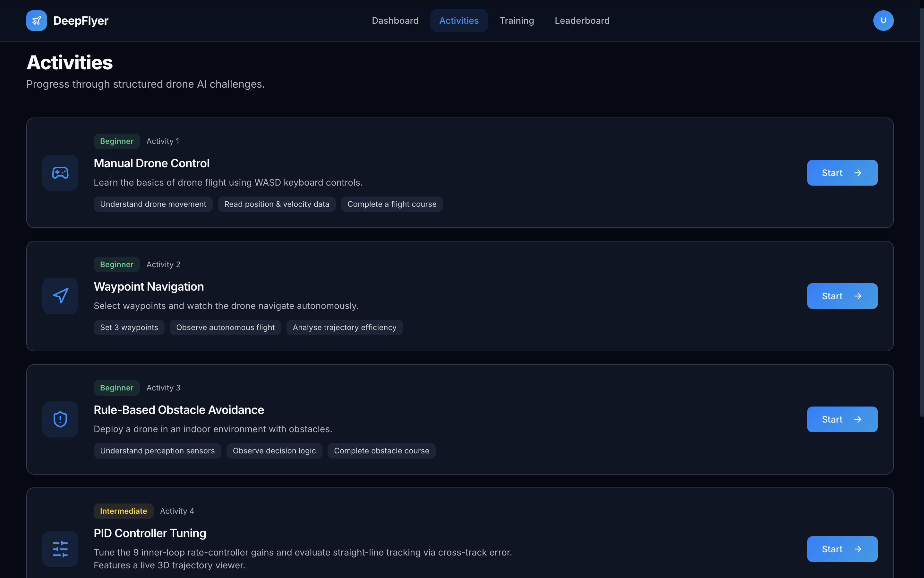Viewport: 924px width, 578px height.
Task: Click the 'Tune the 9 inner-loop' description
Action: click(x=303, y=559)
